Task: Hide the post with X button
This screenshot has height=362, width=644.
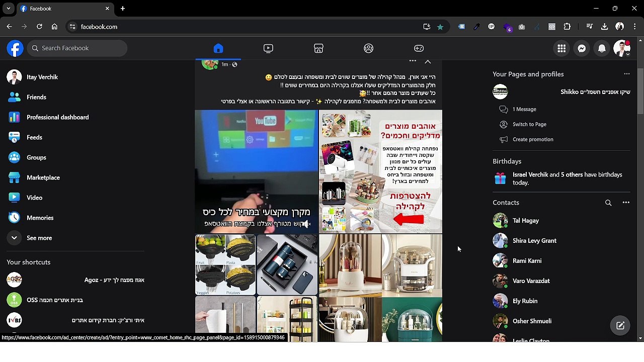Action: [428, 61]
